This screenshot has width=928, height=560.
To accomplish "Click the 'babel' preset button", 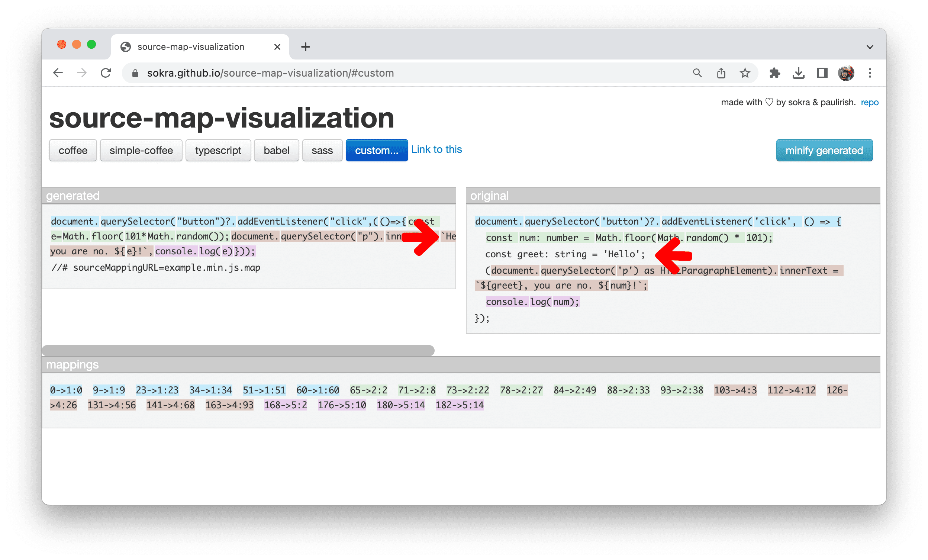I will coord(276,150).
